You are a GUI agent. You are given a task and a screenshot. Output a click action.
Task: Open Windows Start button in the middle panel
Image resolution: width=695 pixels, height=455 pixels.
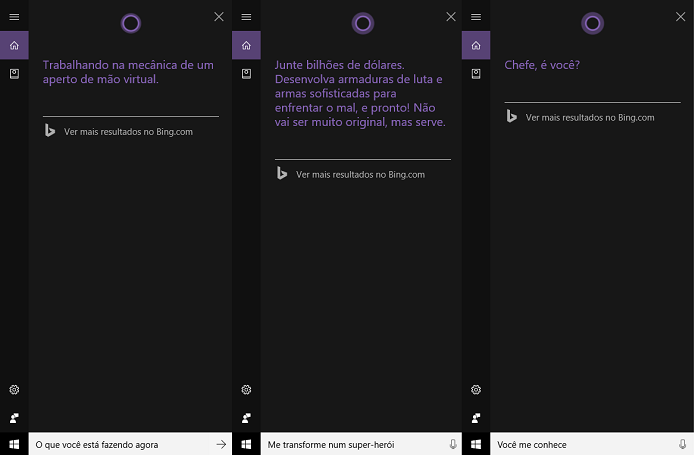pyautogui.click(x=246, y=444)
